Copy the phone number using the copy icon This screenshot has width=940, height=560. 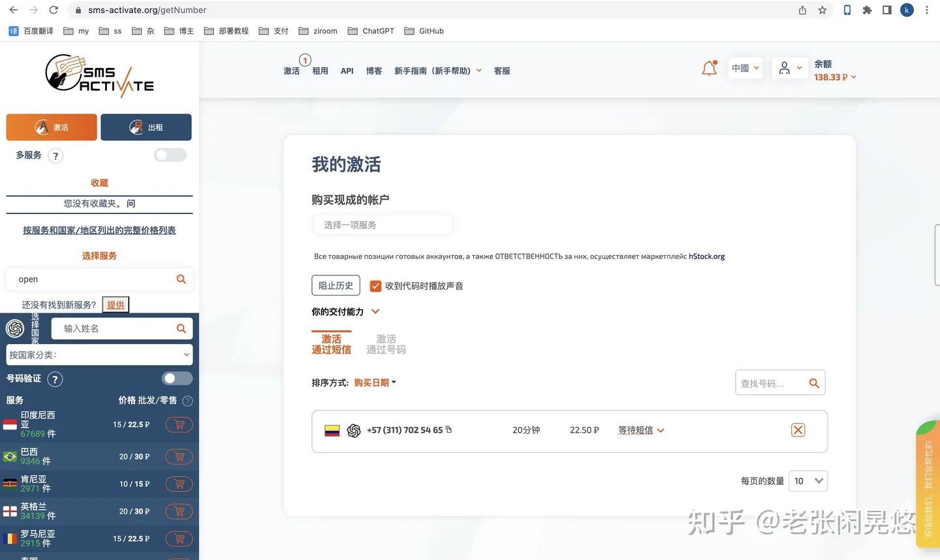[x=448, y=429]
